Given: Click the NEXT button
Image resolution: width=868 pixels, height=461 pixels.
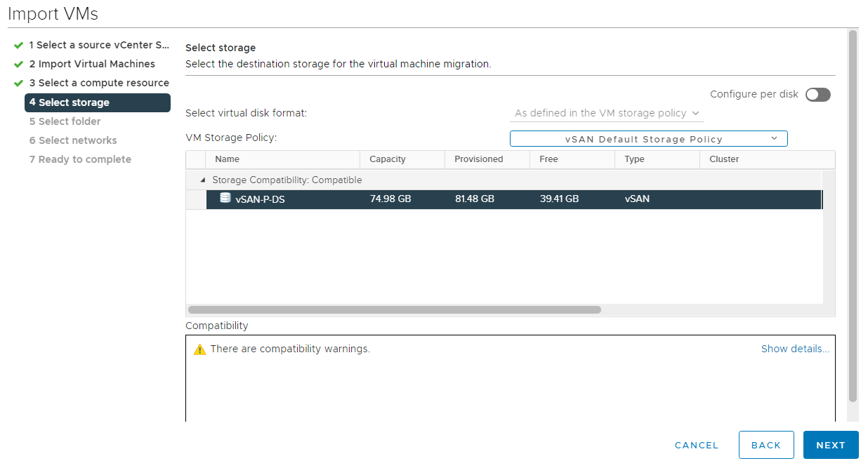Looking at the screenshot, I should tap(830, 445).
